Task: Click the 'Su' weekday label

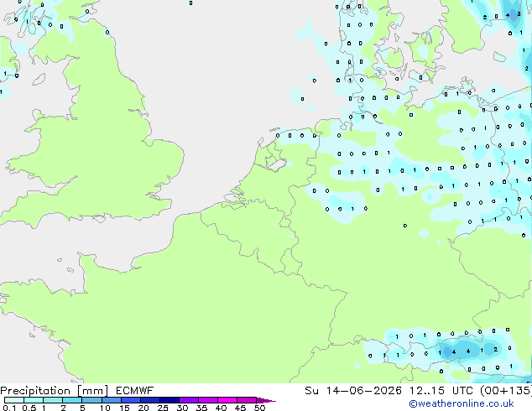Action: (x=311, y=391)
